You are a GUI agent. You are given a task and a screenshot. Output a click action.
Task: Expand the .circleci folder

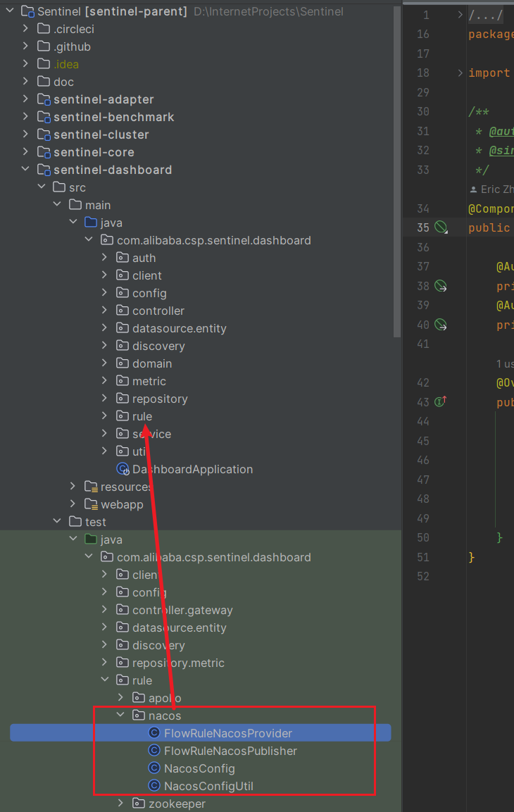25,28
